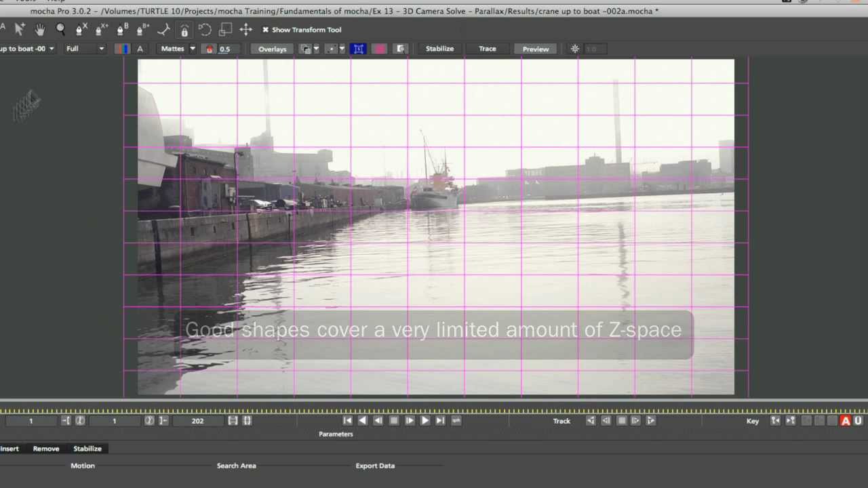Screen dimensions: 868x488
Task: Click the Stabilize view button
Action: tap(439, 49)
